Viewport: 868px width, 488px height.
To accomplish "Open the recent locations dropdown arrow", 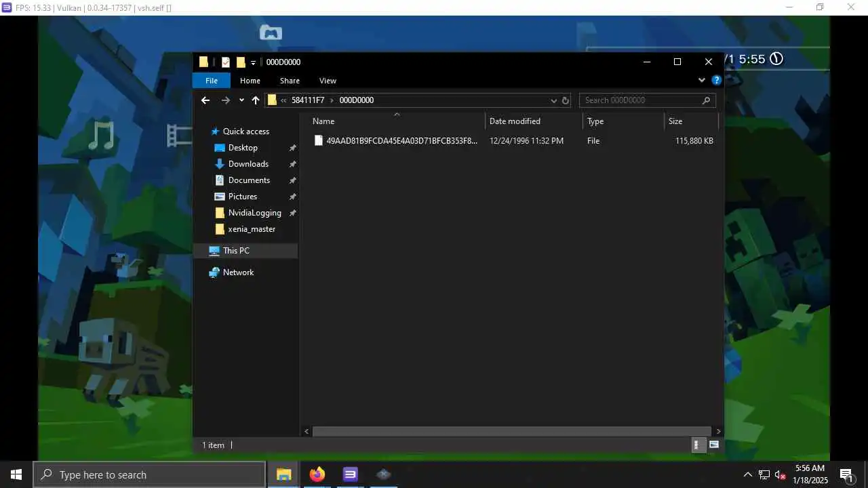I will click(x=241, y=100).
